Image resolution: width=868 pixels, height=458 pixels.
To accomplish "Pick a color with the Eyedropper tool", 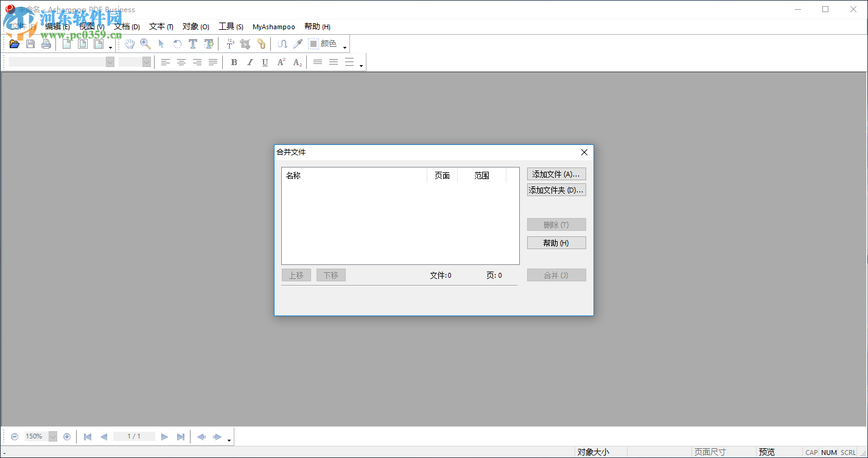I will coord(299,43).
